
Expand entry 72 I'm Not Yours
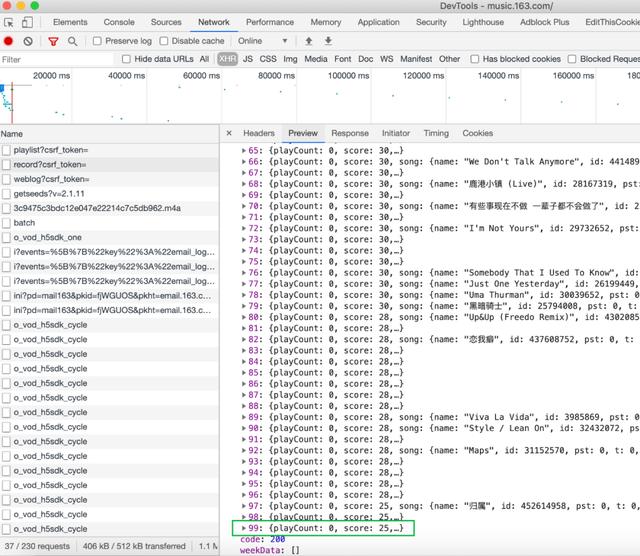pos(244,228)
